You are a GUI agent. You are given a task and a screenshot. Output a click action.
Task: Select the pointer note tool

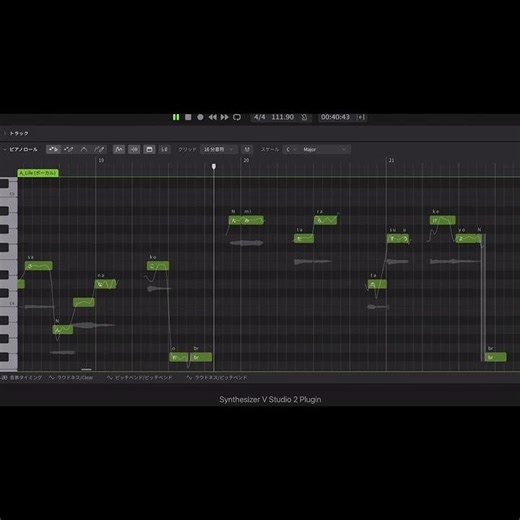[53, 149]
